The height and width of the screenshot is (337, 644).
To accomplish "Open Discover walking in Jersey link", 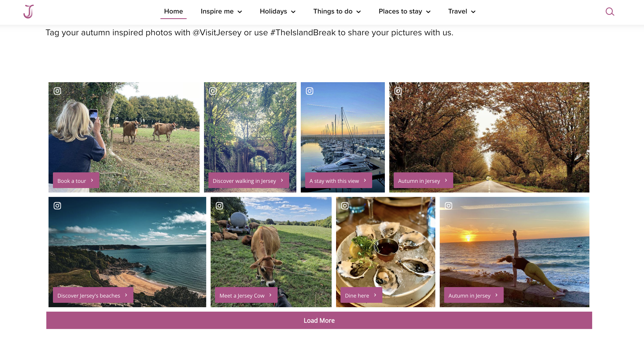I will click(x=249, y=181).
